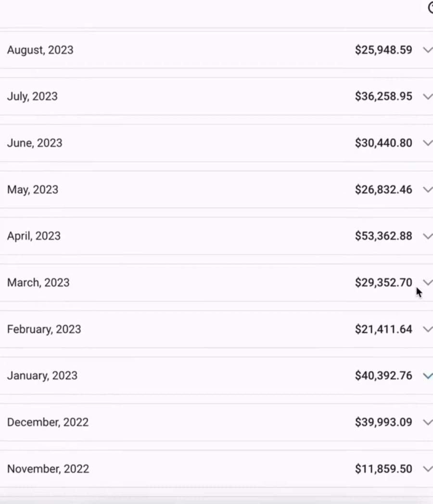Expand the February, 2023 row chevron
433x504 pixels.
[x=427, y=329]
